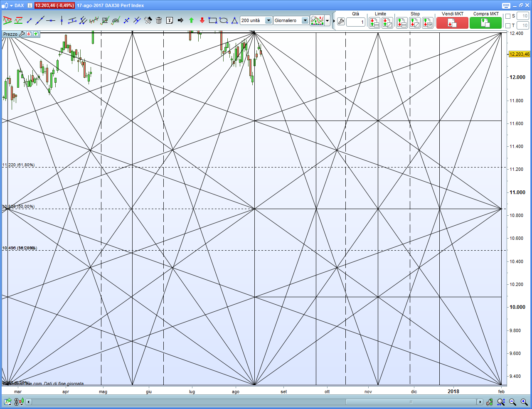Click the second Stop order icon
This screenshot has height=409, width=532.
pos(414,23)
